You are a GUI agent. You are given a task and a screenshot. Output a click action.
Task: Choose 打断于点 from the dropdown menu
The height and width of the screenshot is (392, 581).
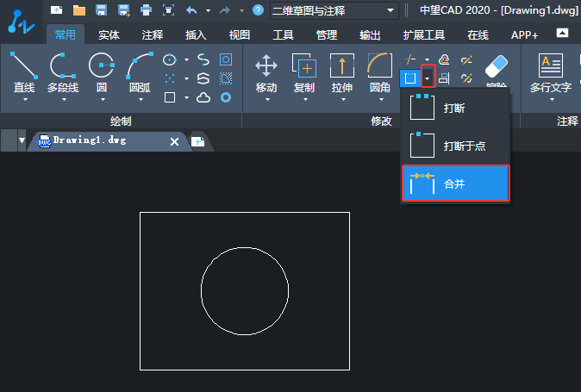[x=456, y=146]
